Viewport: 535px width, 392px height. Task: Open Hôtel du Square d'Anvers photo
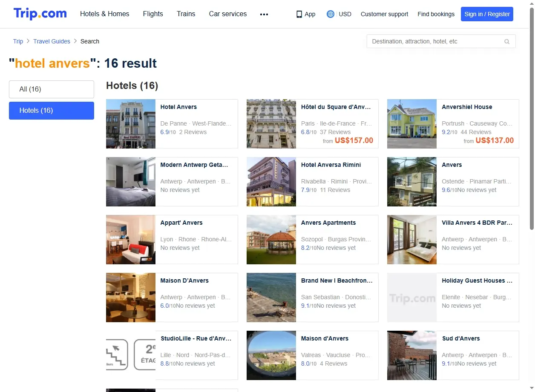point(271,124)
